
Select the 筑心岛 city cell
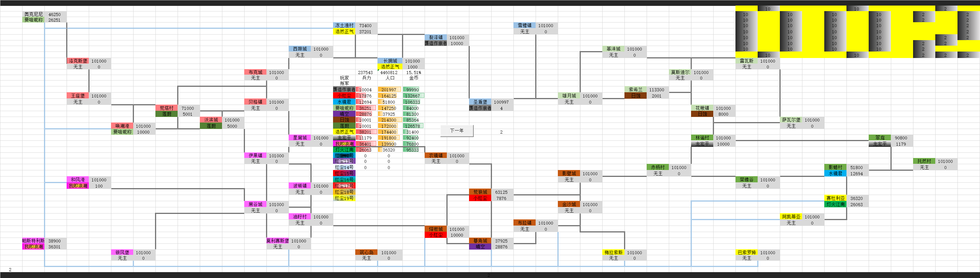[366, 252]
